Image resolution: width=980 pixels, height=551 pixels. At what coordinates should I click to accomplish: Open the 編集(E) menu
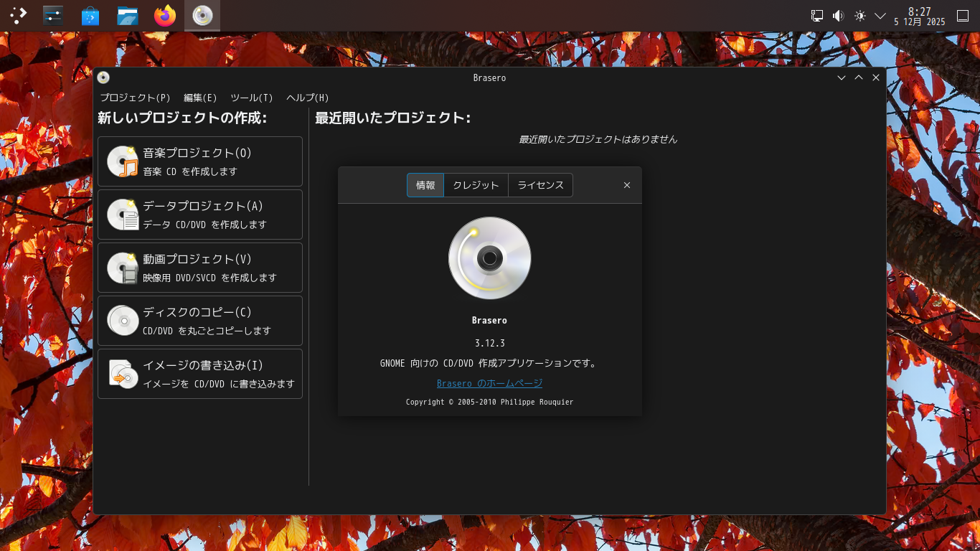tap(200, 98)
